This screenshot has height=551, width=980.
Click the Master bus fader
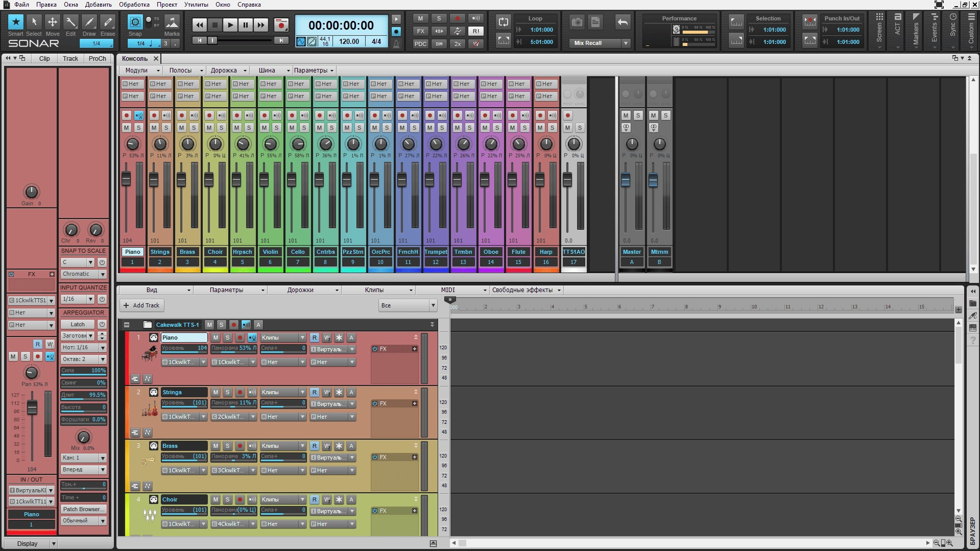click(x=626, y=180)
